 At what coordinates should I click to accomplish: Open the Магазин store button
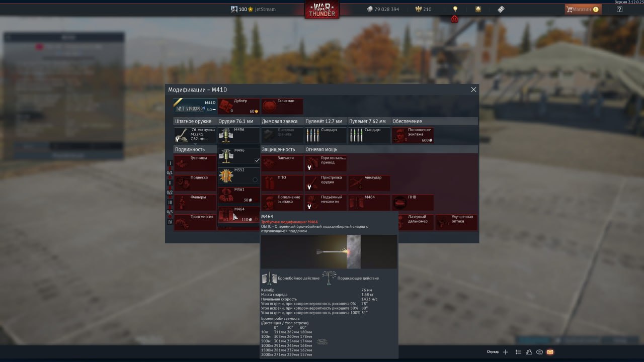[x=583, y=9]
